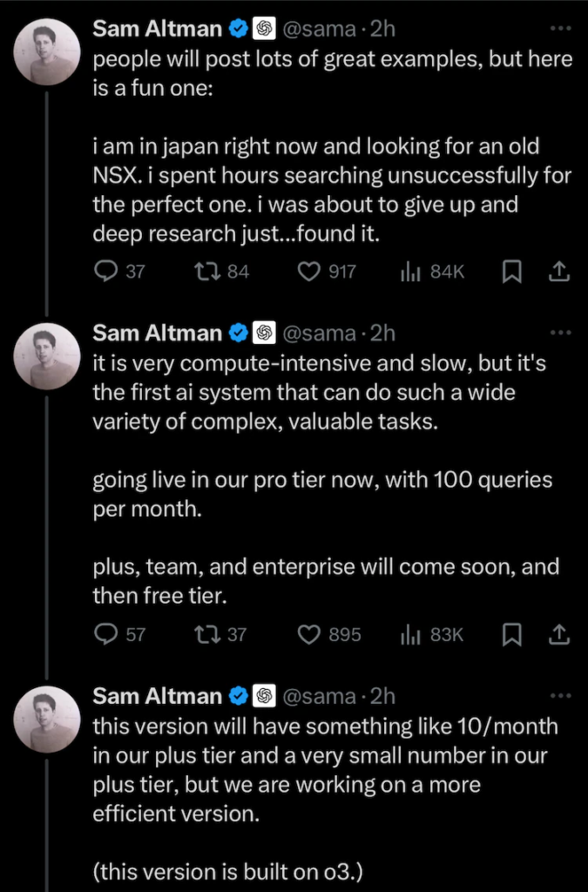Image resolution: width=588 pixels, height=892 pixels.
Task: Share the first tweet about deep research
Action: [x=558, y=272]
